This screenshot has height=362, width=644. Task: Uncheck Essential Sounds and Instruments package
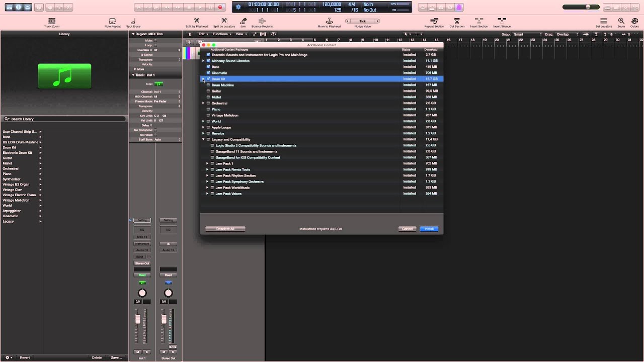click(x=208, y=55)
